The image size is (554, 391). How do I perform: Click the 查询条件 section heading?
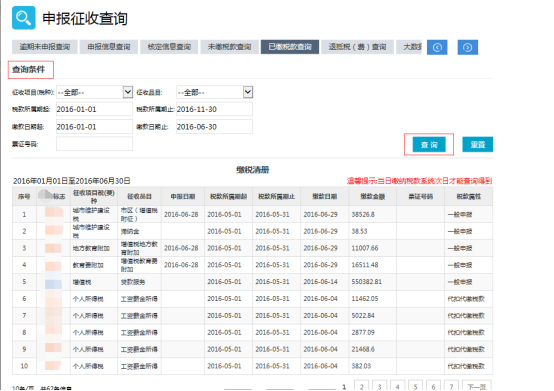[29, 69]
